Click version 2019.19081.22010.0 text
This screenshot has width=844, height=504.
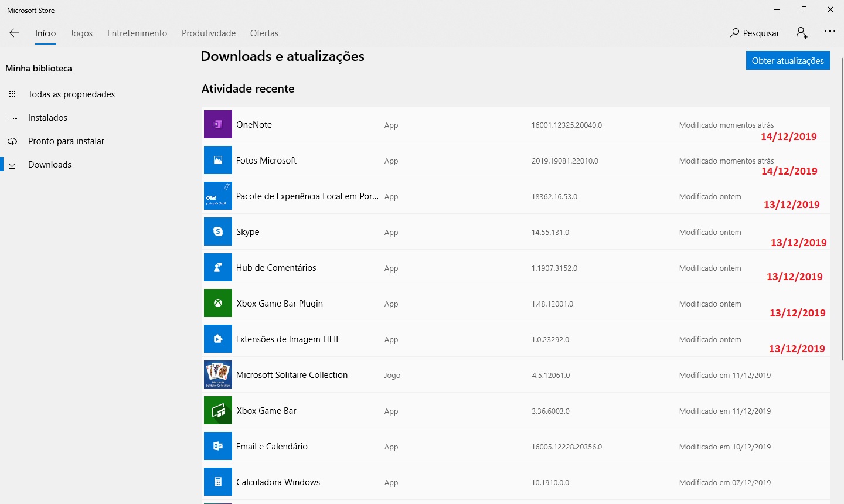[x=564, y=161]
